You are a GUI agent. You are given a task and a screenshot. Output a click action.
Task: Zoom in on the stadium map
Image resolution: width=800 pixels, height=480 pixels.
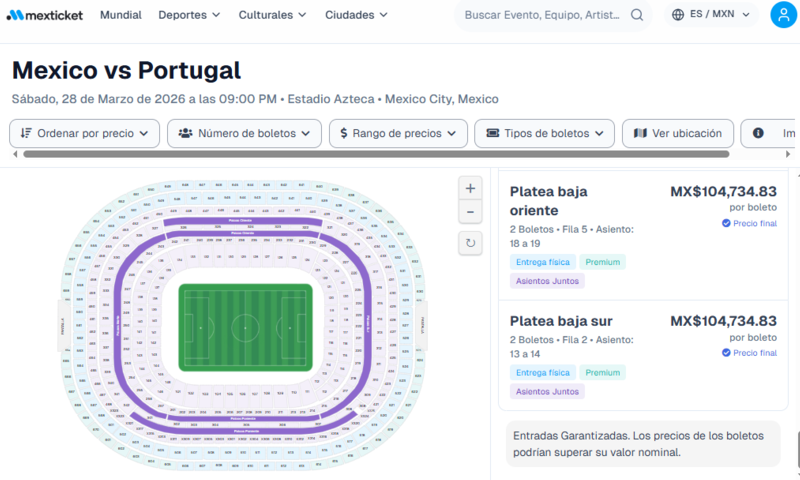tap(471, 187)
